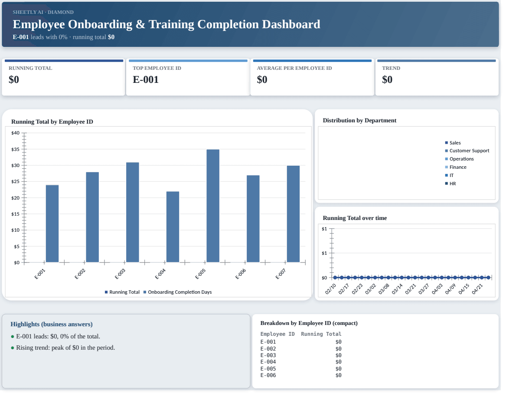This screenshot has height=400, width=532.
Task: Select the HR legend entry
Action: point(450,184)
